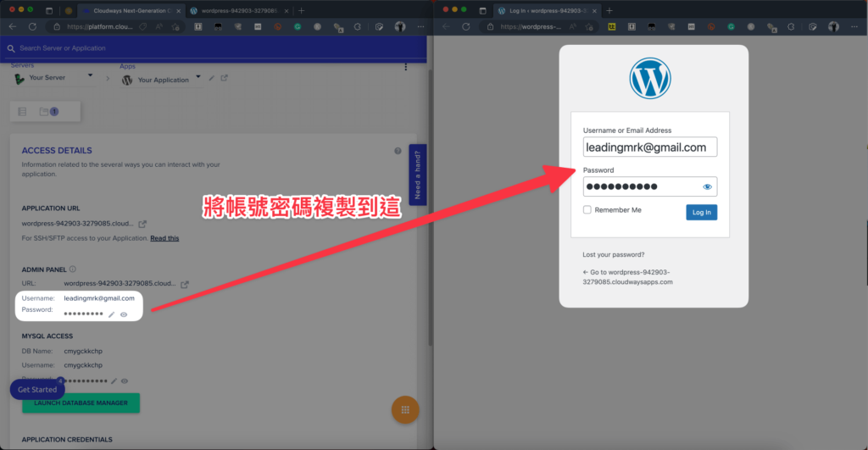Viewport: 868px width, 450px height.
Task: Click the WordPress logo on login page
Action: tap(650, 78)
